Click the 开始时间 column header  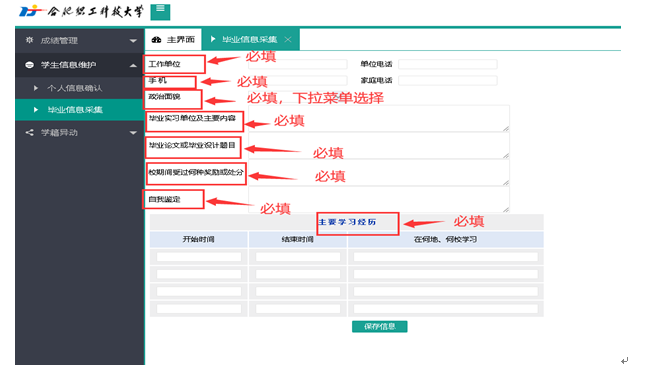(x=198, y=239)
